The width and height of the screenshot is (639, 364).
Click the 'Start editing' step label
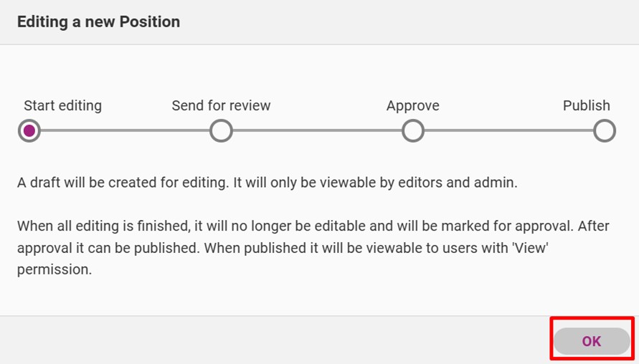point(63,105)
